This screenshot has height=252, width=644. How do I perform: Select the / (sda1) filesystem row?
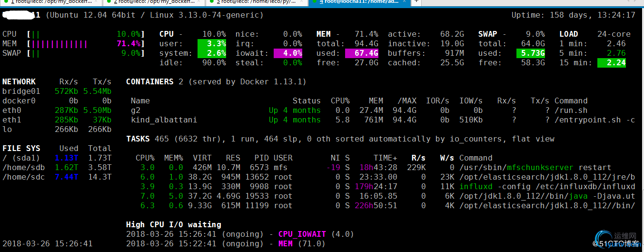click(x=57, y=158)
